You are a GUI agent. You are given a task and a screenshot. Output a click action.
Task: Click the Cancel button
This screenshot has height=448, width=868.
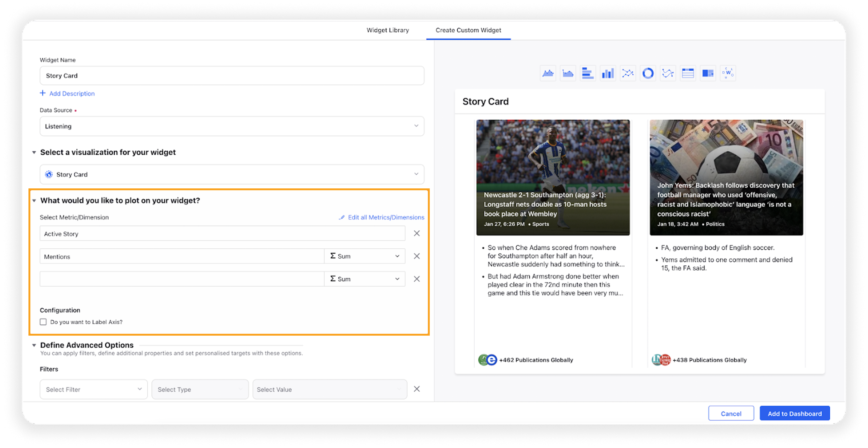point(731,414)
